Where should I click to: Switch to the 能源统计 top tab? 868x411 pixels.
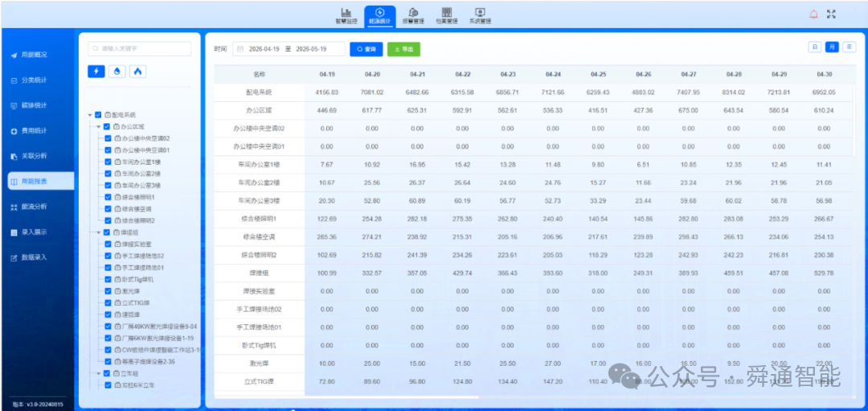pos(379,16)
